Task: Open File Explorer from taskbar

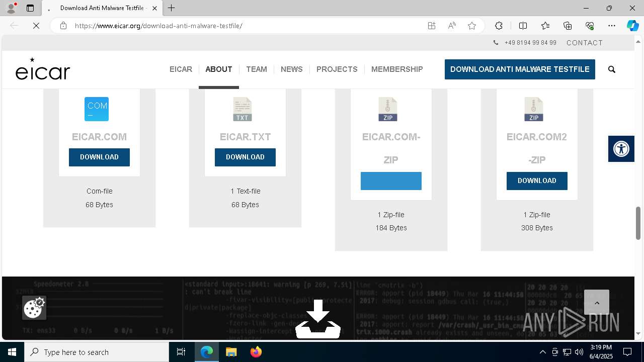Action: click(231, 352)
